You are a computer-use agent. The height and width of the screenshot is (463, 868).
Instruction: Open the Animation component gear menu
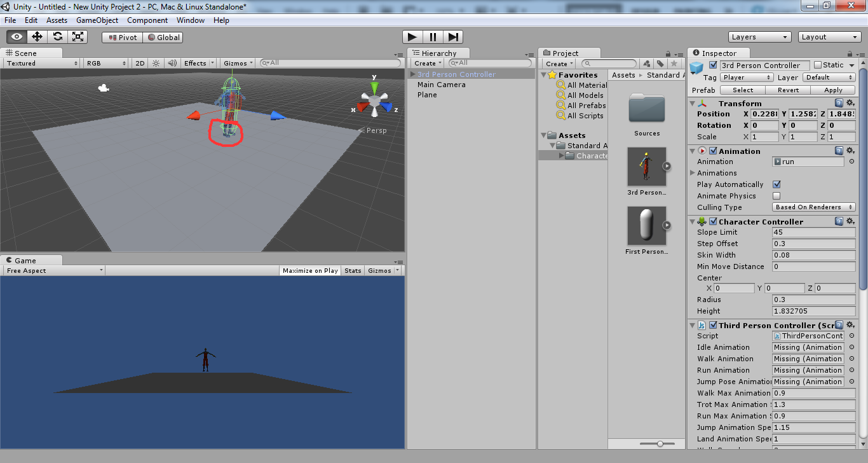(x=850, y=151)
